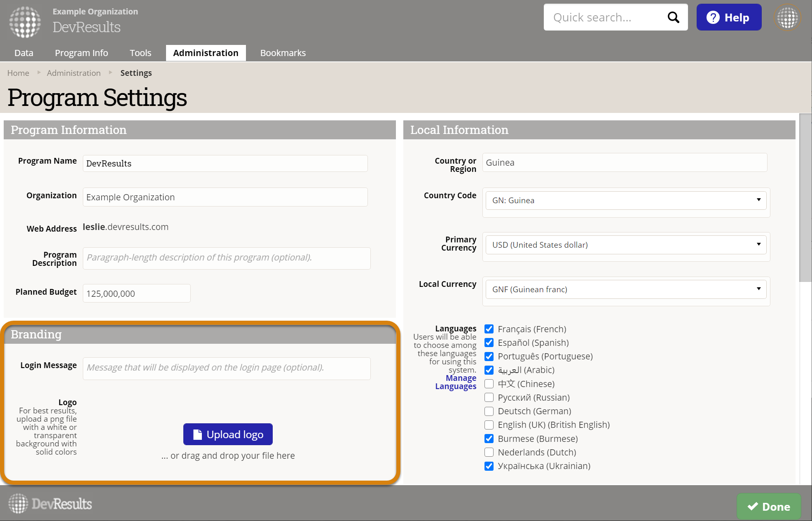
Task: Click the file icon on Upload logo
Action: coord(197,434)
